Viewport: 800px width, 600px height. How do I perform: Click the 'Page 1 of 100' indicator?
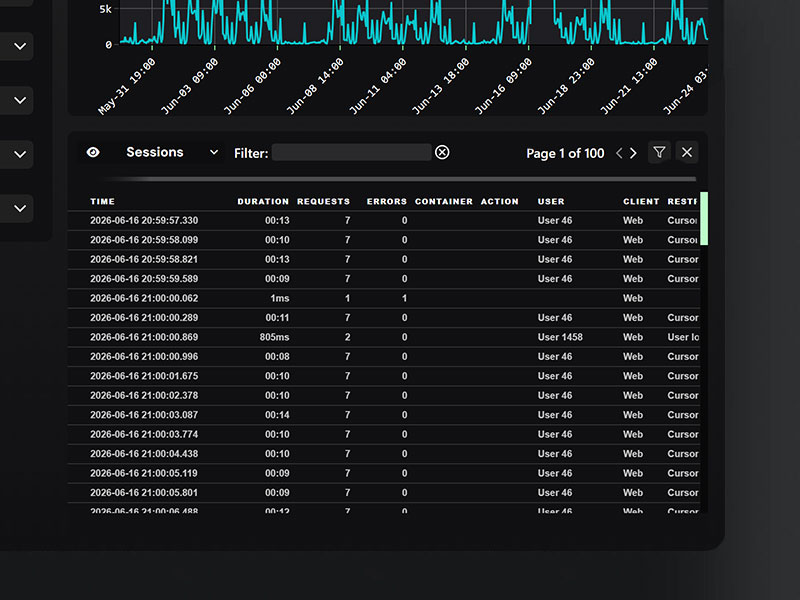tap(565, 153)
